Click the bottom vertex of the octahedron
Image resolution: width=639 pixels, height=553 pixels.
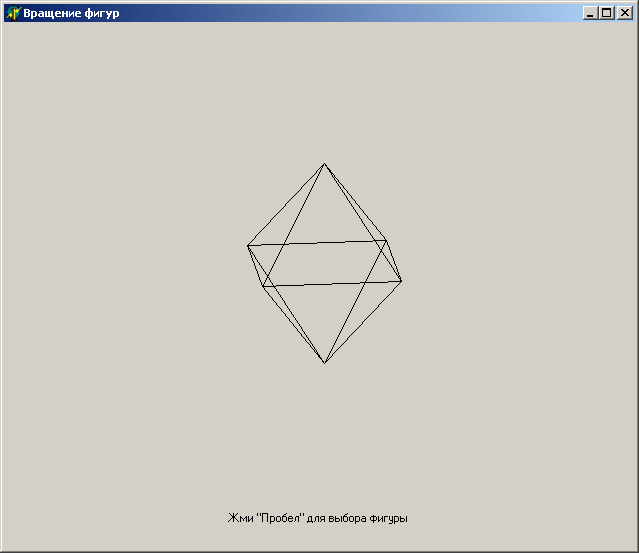324,362
